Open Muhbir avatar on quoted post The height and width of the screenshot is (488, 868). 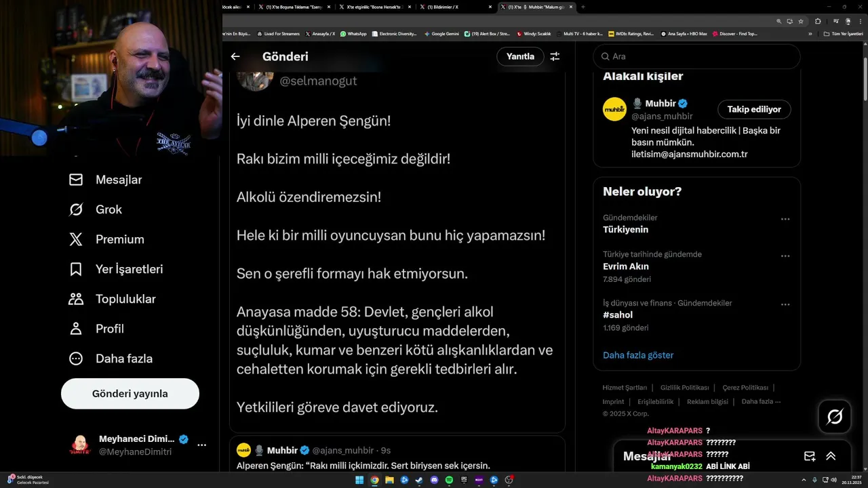(x=243, y=450)
